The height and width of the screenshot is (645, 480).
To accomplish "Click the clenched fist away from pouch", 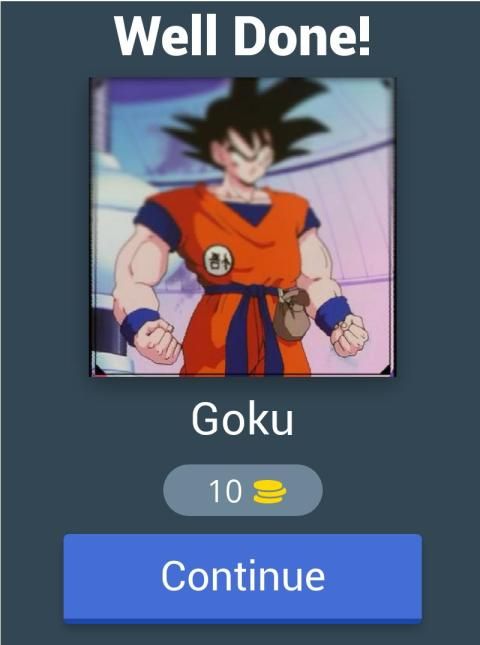I will [x=156, y=341].
